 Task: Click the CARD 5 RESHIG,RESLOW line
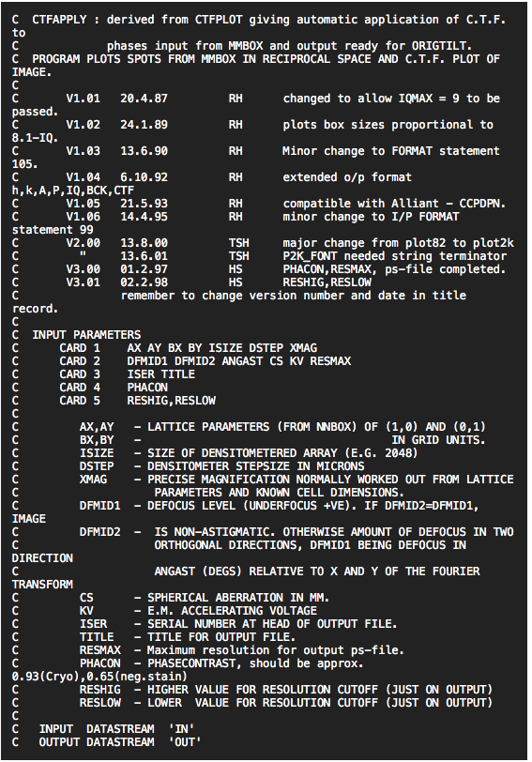(138, 401)
